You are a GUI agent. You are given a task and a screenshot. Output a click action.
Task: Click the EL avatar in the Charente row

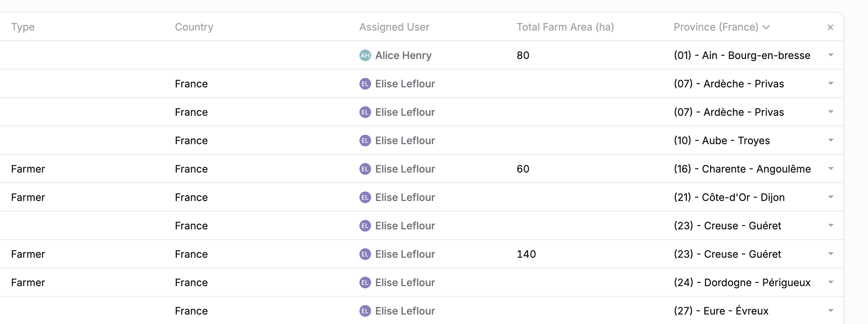click(365, 169)
